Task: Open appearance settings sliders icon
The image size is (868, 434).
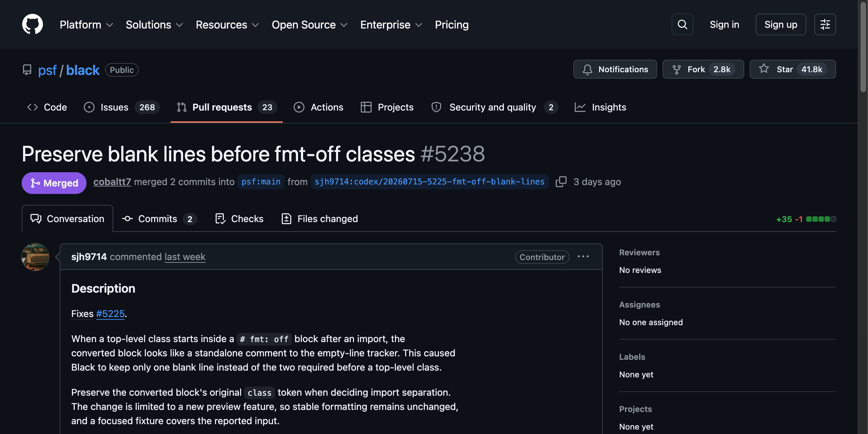Action: click(825, 24)
